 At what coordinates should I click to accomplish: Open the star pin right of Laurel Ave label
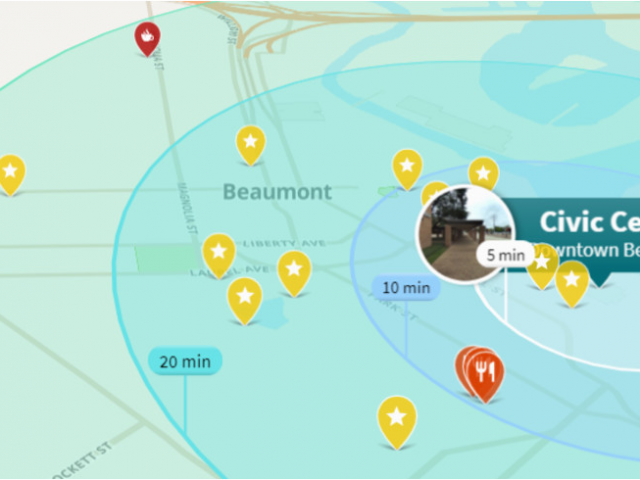pos(294,273)
